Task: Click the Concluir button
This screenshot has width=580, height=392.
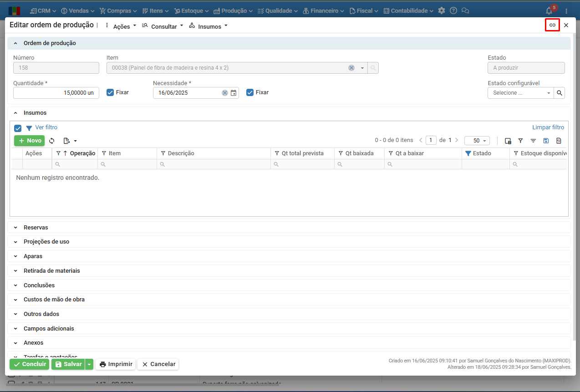Action: 30,364
